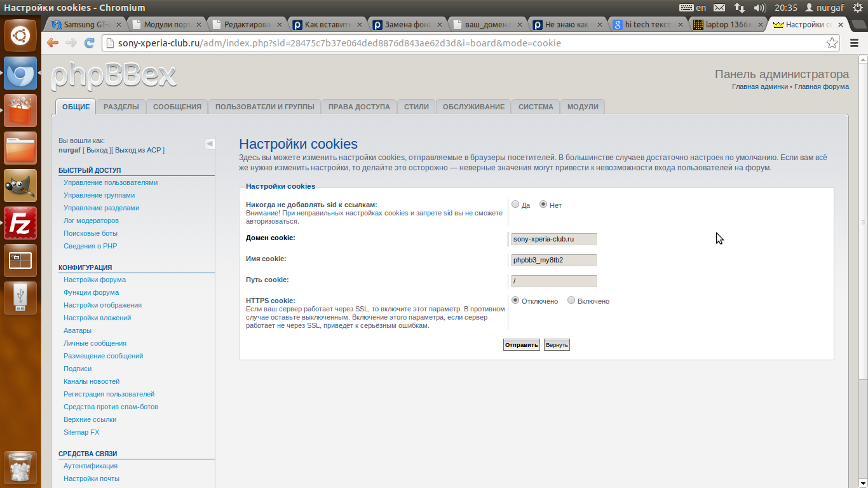The width and height of the screenshot is (868, 488).
Task: Select "Нет" radio for sid option
Action: click(x=543, y=205)
